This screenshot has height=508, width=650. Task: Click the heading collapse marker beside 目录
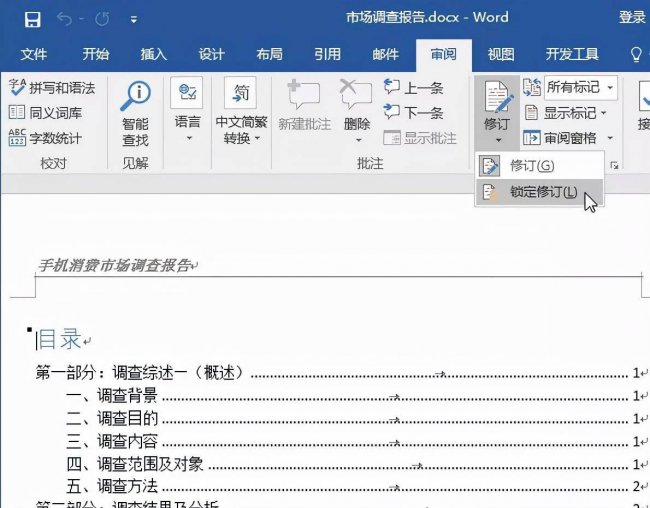(x=29, y=330)
